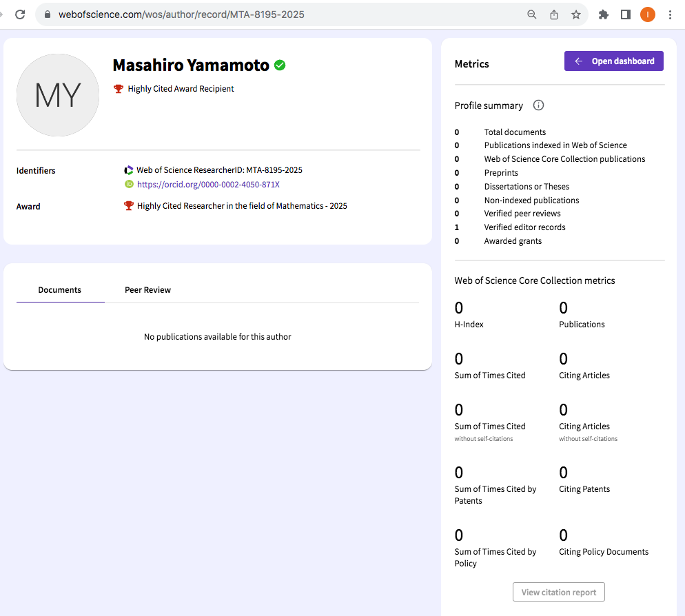Click the browser reload icon
The width and height of the screenshot is (685, 616).
20,14
